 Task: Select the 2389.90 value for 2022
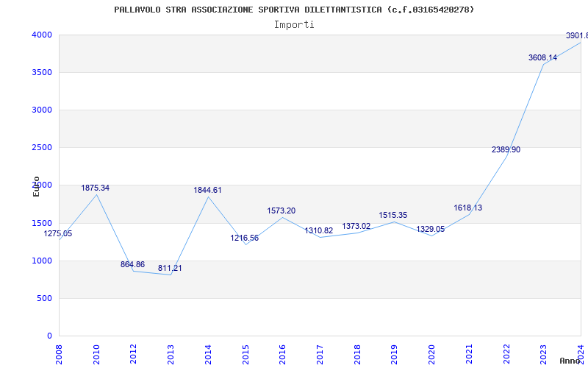(506, 150)
